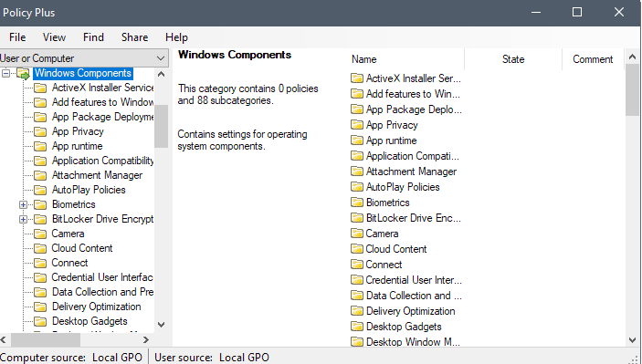Image resolution: width=642 pixels, height=364 pixels.
Task: Expand the BitLocker Drive Encryption node
Action: point(24,219)
